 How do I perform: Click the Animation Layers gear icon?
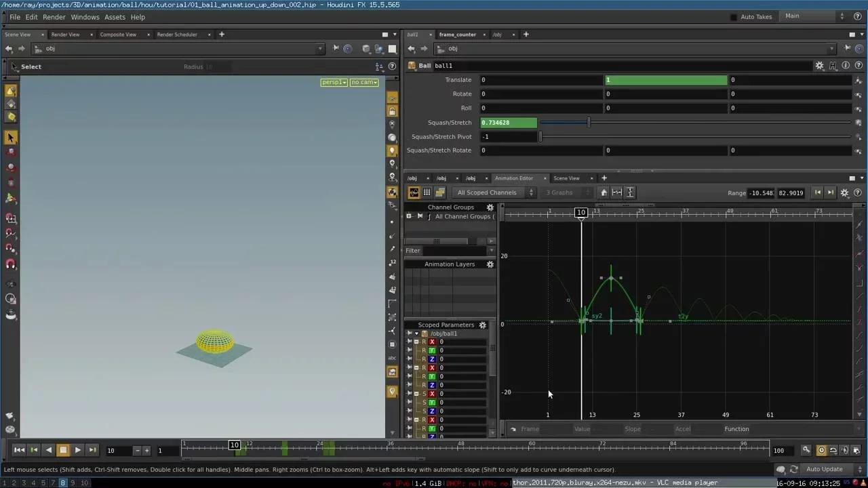click(490, 264)
